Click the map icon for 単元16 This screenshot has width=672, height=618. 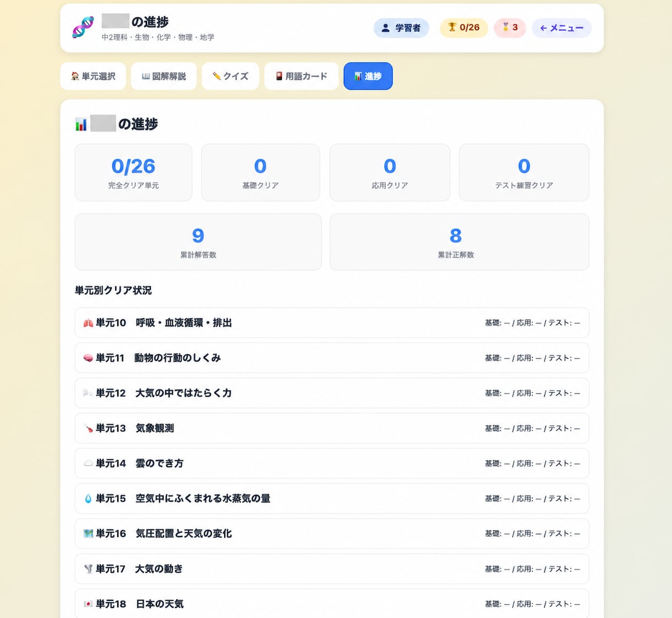tap(88, 534)
